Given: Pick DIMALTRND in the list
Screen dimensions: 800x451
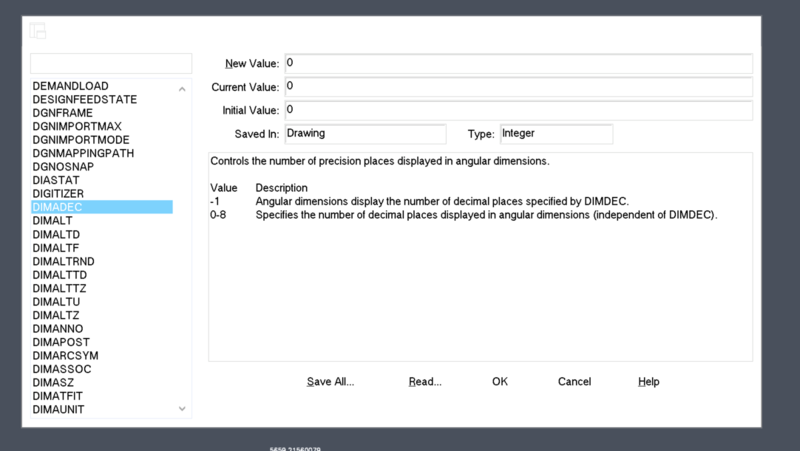Looking at the screenshot, I should [x=63, y=261].
